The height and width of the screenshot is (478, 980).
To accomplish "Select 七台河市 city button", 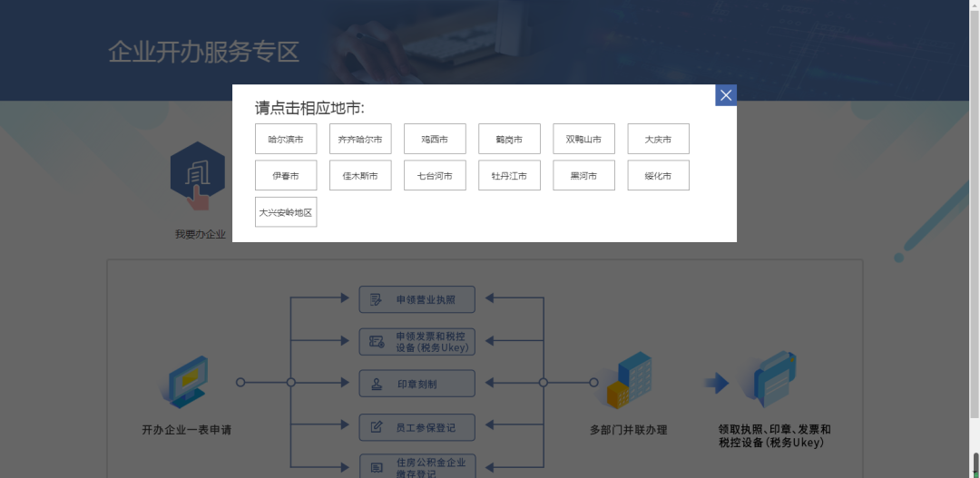I will [x=435, y=175].
